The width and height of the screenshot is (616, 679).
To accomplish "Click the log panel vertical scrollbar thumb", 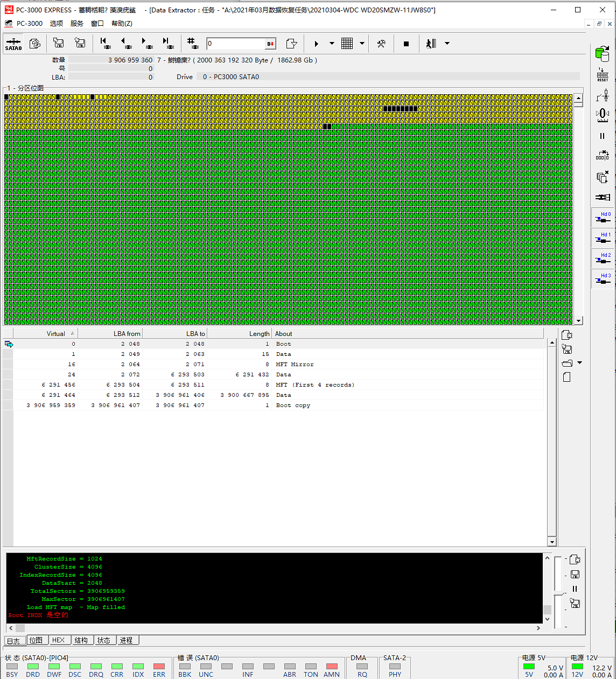I will pos(547,610).
